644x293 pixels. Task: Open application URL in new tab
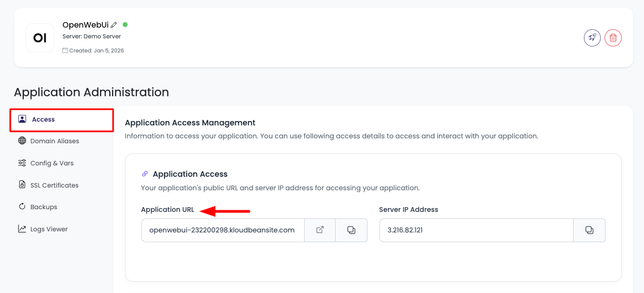[x=320, y=230]
